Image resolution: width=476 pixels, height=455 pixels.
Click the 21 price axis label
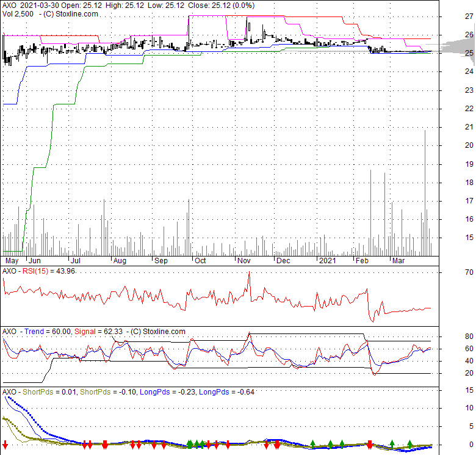point(469,127)
